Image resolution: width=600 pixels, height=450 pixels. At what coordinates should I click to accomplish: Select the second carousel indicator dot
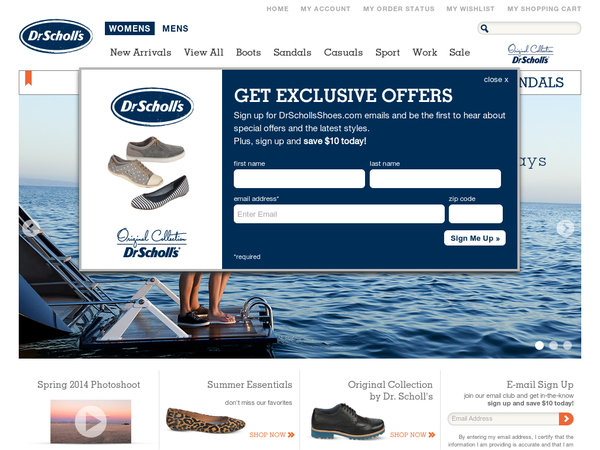coord(553,345)
